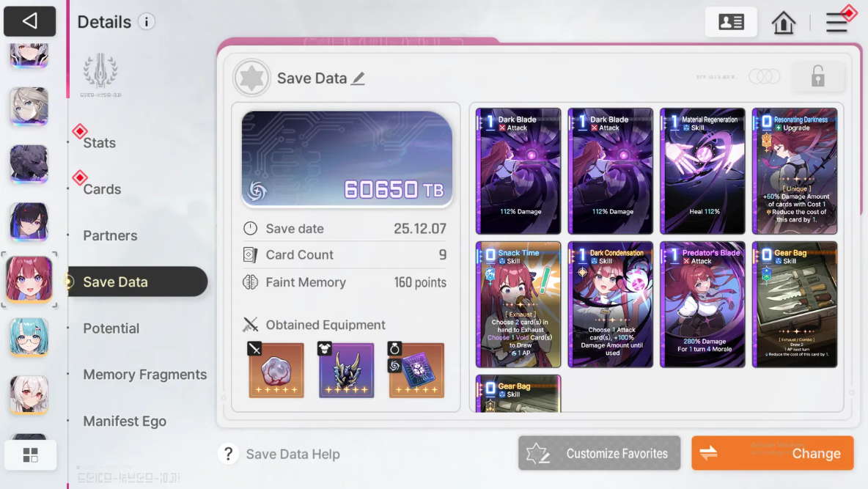Click the Customize Favorites button
Image resolution: width=868 pixels, height=489 pixels.
tap(599, 454)
